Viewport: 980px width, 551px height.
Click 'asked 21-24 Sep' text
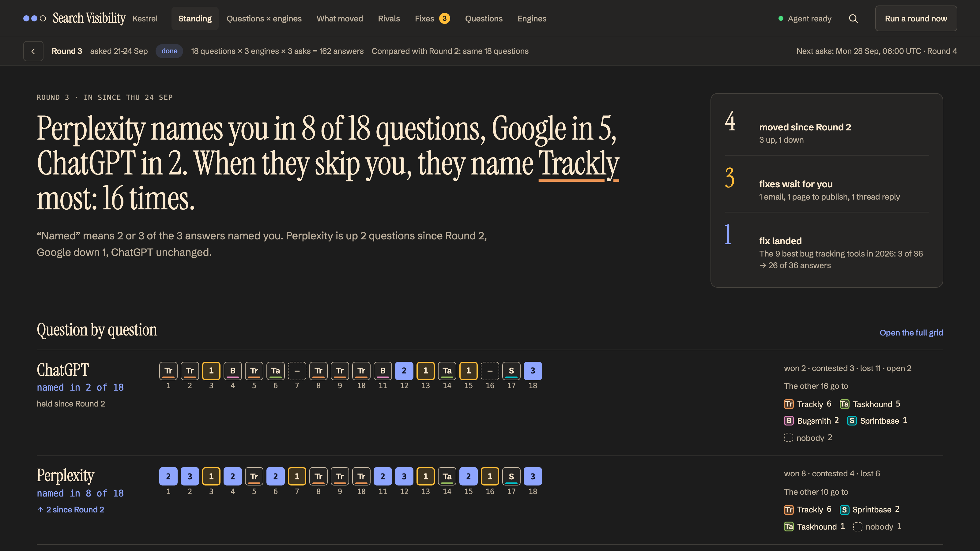pos(119,51)
